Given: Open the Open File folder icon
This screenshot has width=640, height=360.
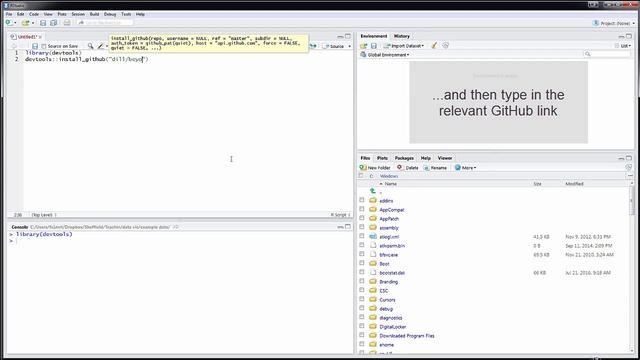Looking at the screenshot, I should click(25, 23).
